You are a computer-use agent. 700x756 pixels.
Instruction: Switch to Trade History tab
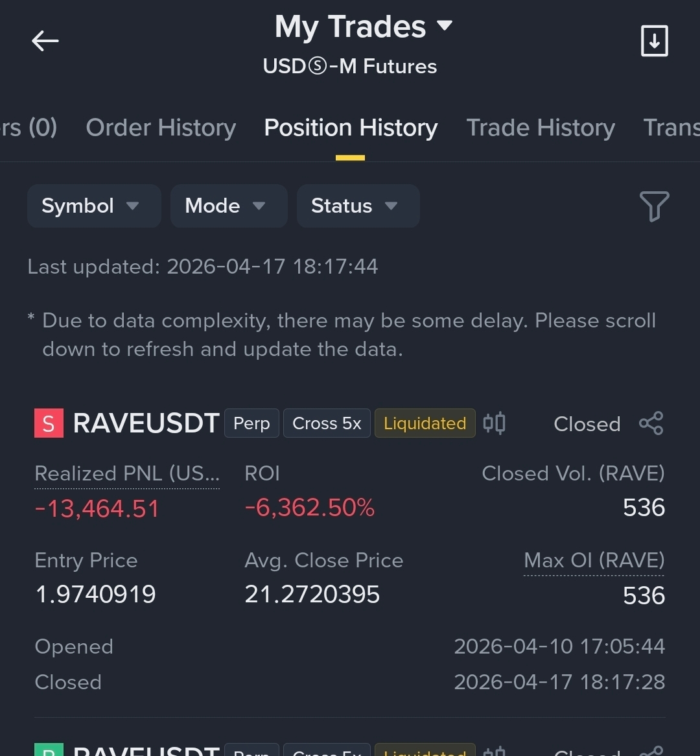pos(541,128)
